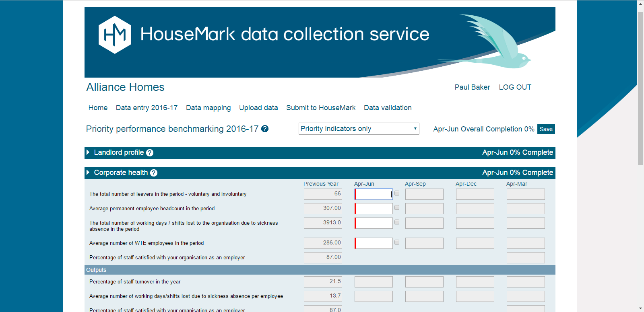Click the Apr-Mar column header
This screenshot has width=644, height=312.
coord(517,184)
